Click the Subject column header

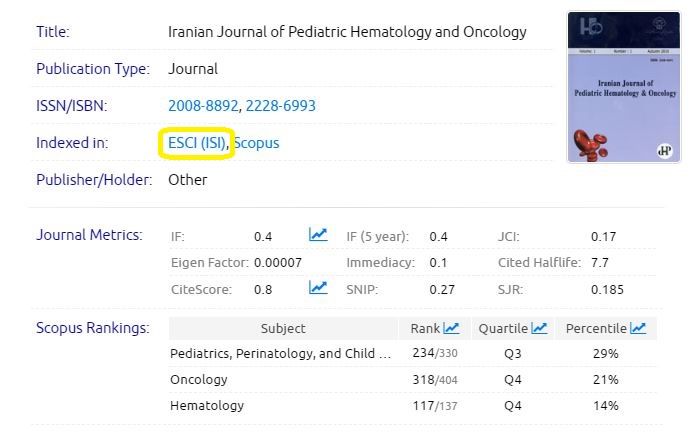pos(283,328)
